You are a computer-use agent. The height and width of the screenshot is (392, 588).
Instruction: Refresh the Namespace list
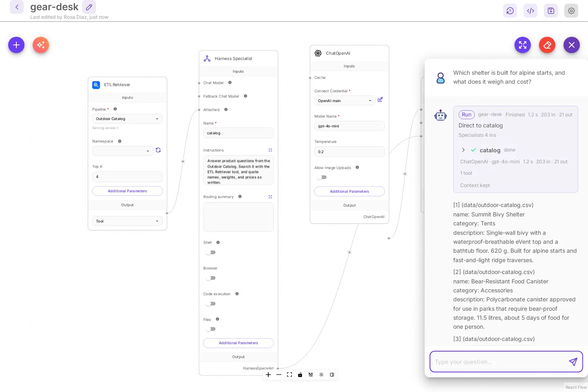158,150
